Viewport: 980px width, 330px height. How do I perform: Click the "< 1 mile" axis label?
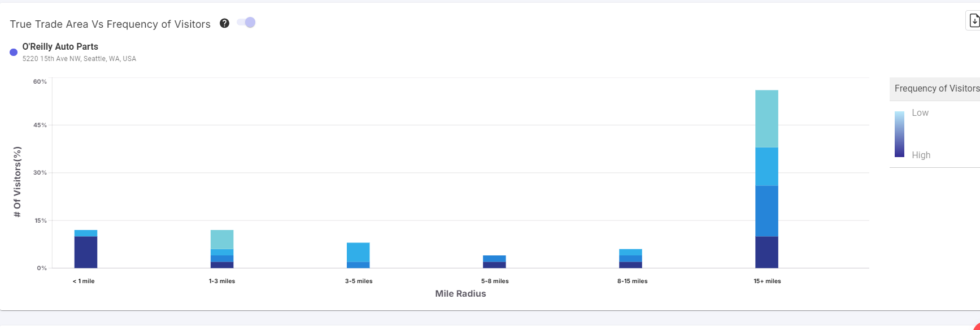pyautogui.click(x=84, y=281)
